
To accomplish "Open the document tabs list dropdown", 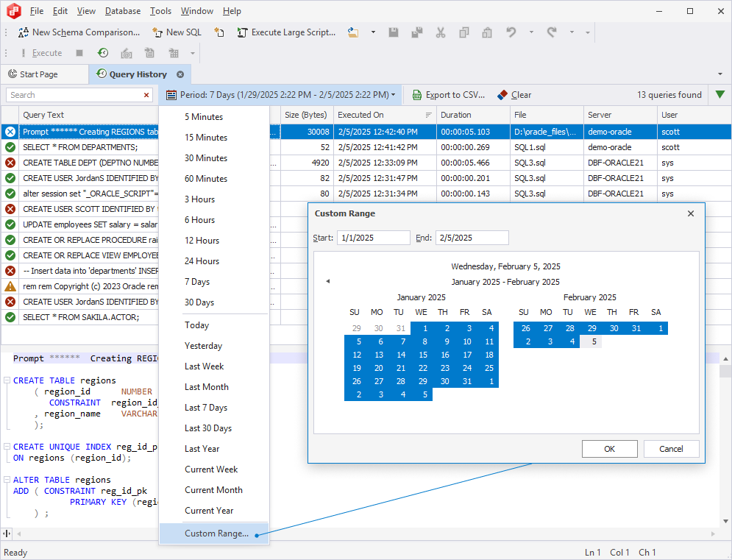I will pyautogui.click(x=720, y=74).
